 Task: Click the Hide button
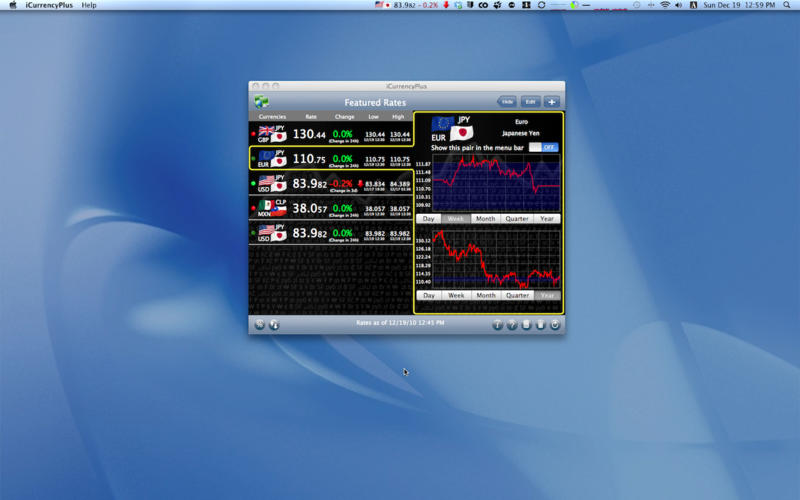[x=507, y=102]
